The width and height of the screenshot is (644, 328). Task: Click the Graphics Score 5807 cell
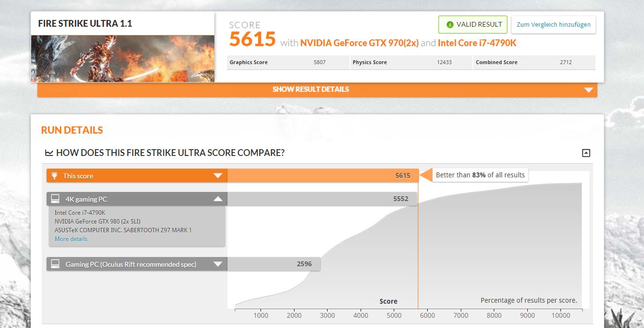coord(288,62)
